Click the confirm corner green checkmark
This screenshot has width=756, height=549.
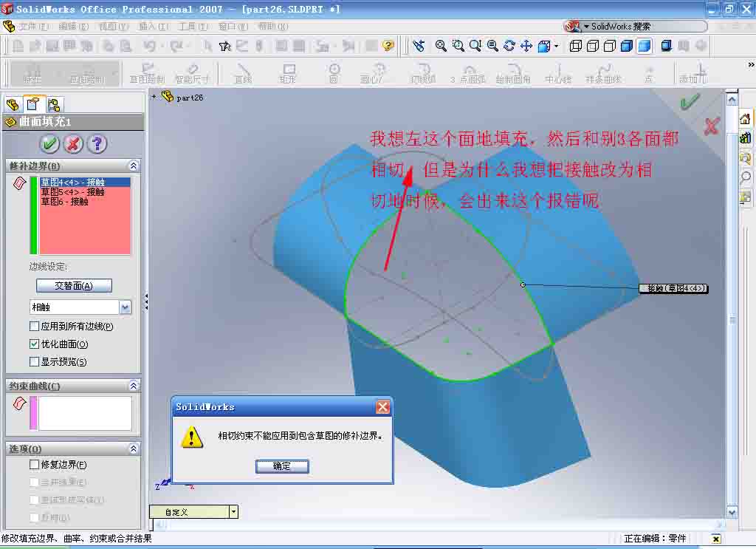click(690, 102)
